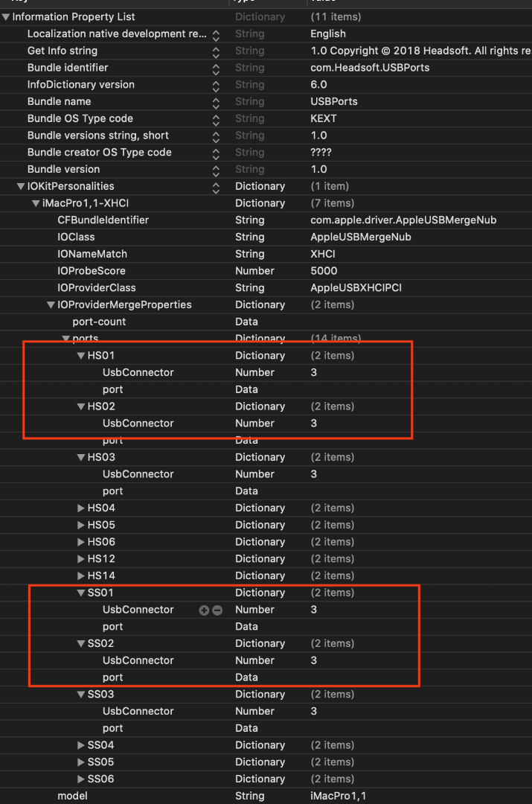
Task: Open key stepper for Get Info string row
Action: pos(216,51)
